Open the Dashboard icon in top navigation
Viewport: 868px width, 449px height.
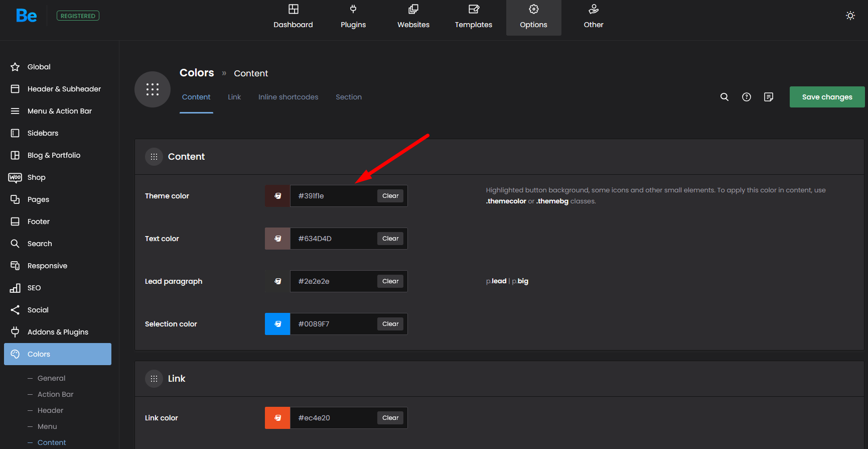294,9
